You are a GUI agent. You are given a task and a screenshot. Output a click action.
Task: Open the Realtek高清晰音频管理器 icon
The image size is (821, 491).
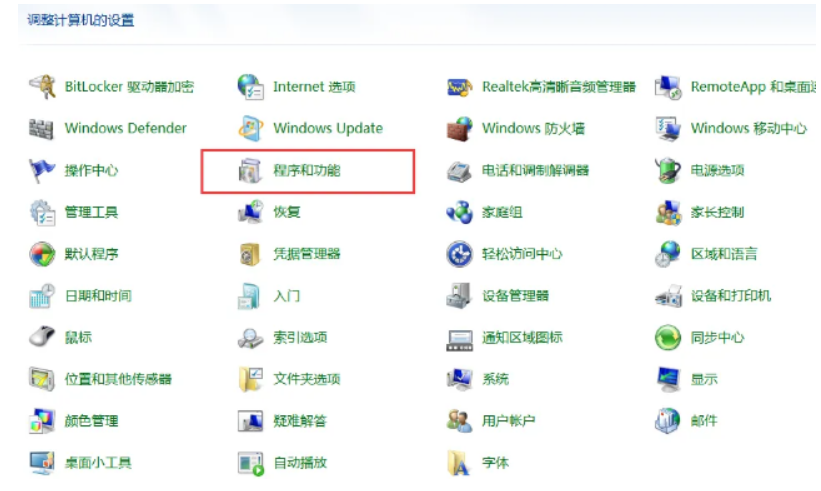click(x=459, y=87)
